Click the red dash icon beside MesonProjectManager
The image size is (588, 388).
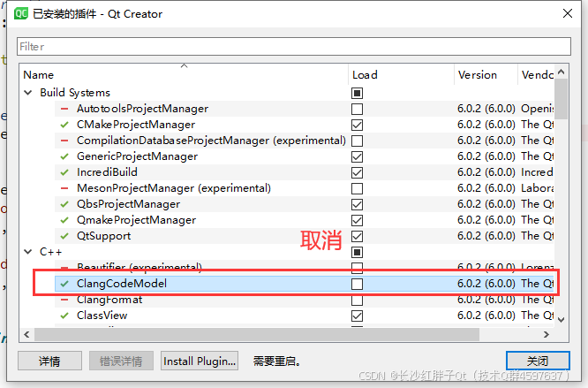tap(64, 188)
